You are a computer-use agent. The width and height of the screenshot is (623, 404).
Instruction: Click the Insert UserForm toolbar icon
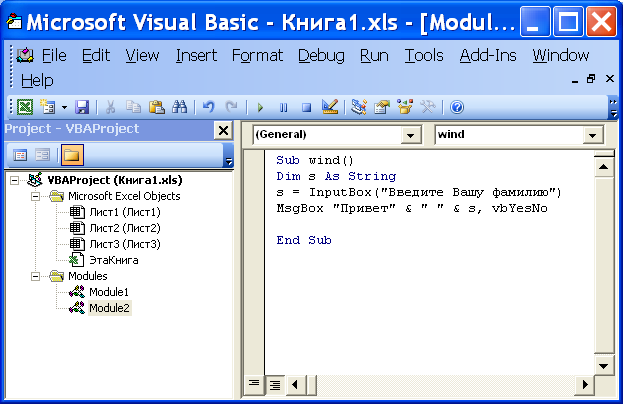[48, 107]
